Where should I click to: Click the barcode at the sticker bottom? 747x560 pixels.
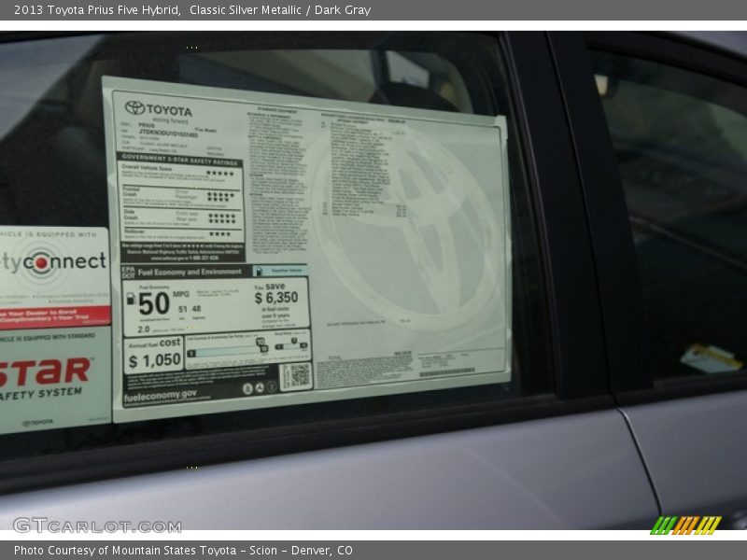tap(446, 372)
